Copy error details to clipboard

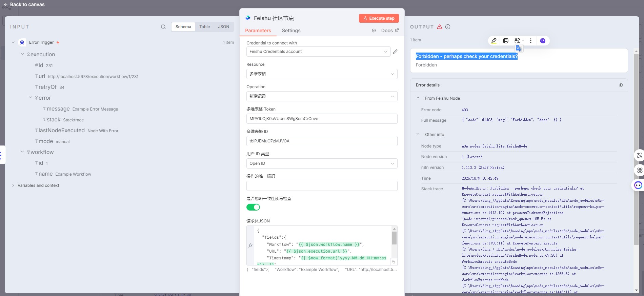[621, 85]
